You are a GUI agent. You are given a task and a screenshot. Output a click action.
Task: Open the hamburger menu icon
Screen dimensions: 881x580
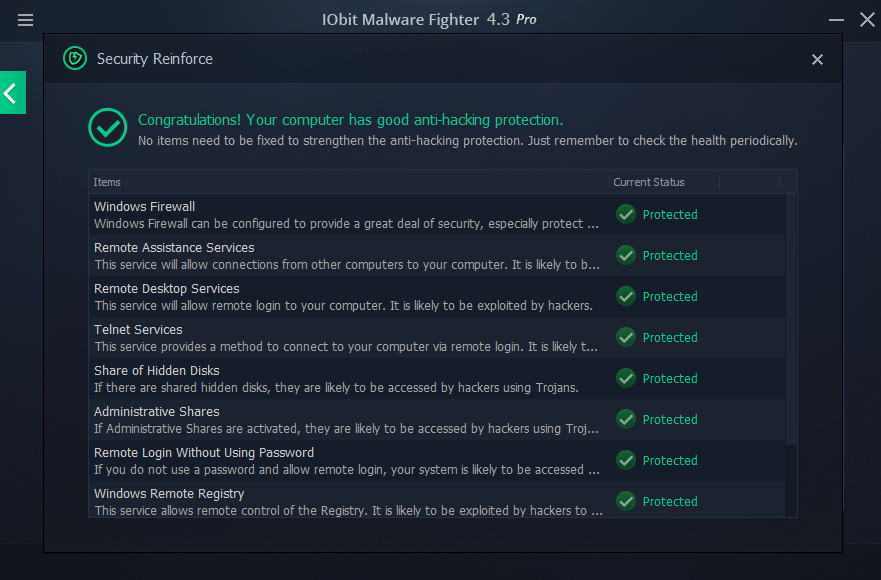tap(26, 20)
